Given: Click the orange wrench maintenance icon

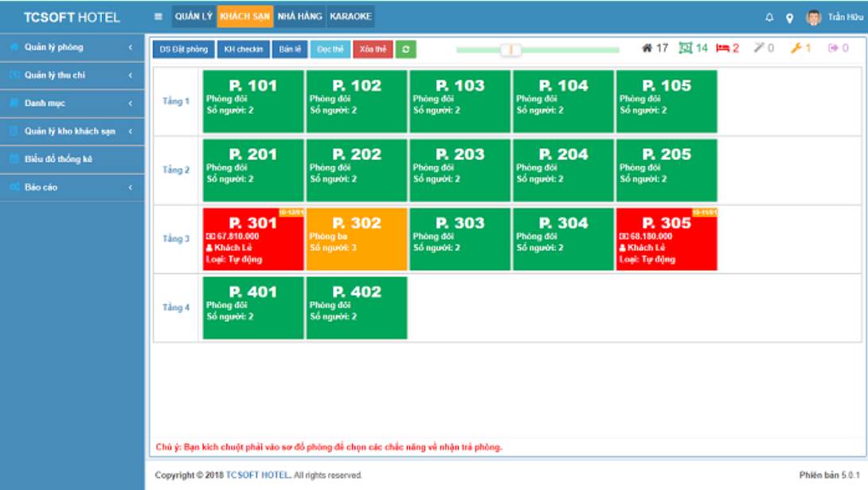Looking at the screenshot, I should [x=796, y=48].
